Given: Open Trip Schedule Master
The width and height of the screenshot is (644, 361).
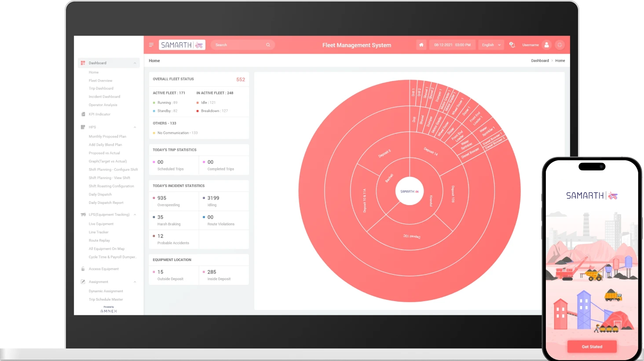Looking at the screenshot, I should tap(106, 299).
